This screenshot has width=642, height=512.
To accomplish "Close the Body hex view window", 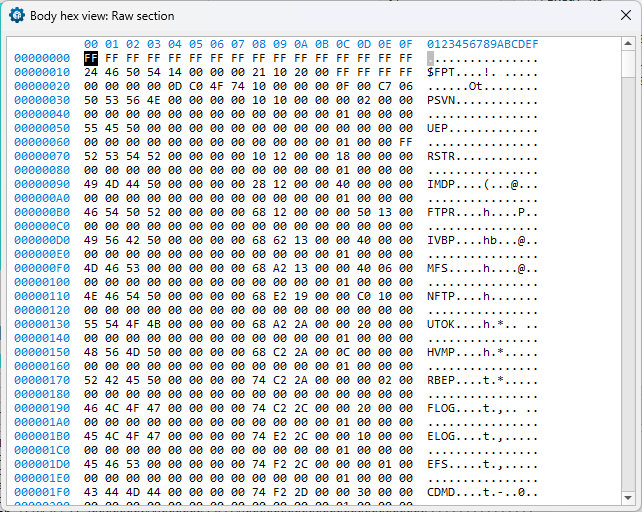I will [626, 16].
